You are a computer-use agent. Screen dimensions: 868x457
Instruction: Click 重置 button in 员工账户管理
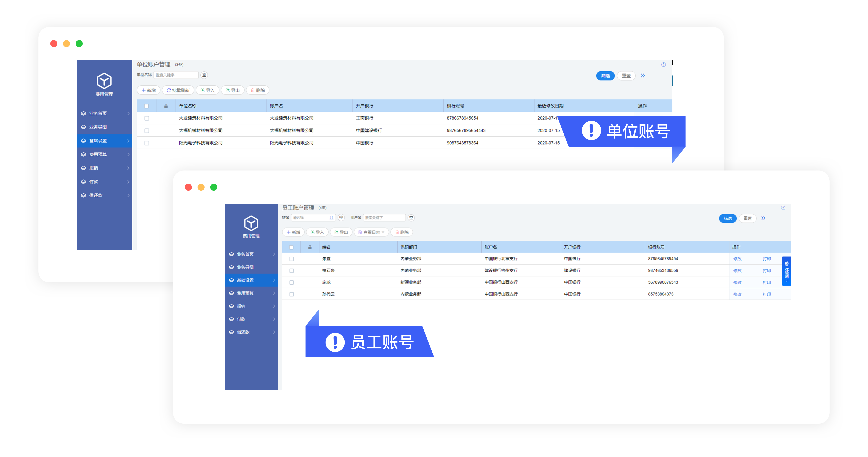click(747, 218)
